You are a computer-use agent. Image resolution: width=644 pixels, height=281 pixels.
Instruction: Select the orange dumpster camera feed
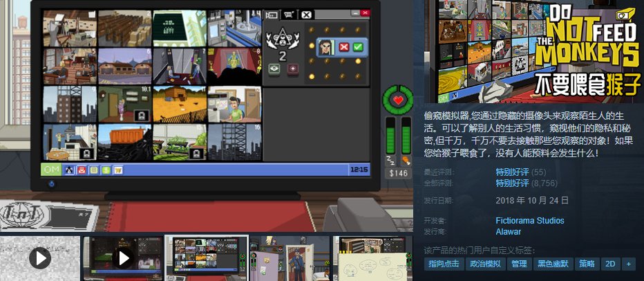click(x=124, y=143)
